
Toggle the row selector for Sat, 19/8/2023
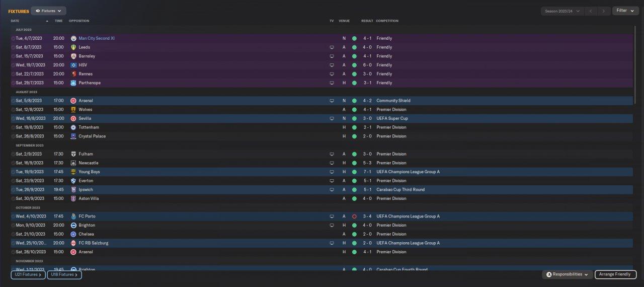(x=13, y=127)
